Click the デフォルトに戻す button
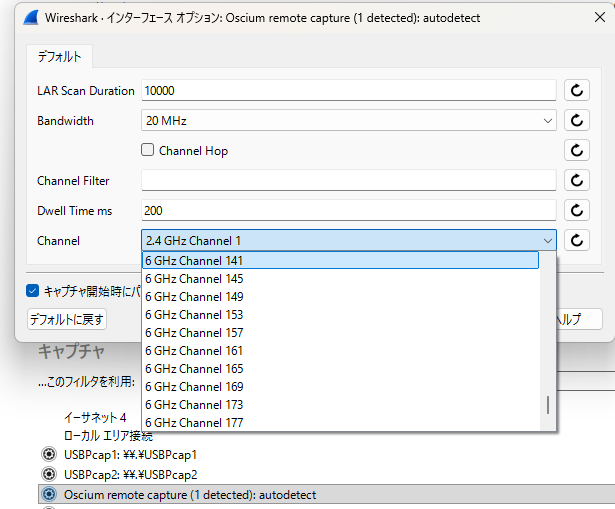This screenshot has height=509, width=615. (x=67, y=319)
